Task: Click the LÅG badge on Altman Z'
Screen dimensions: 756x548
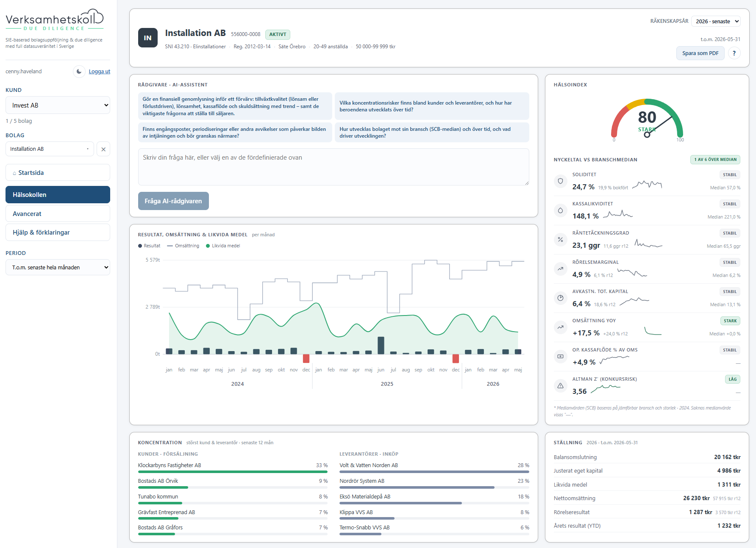Action: click(733, 379)
